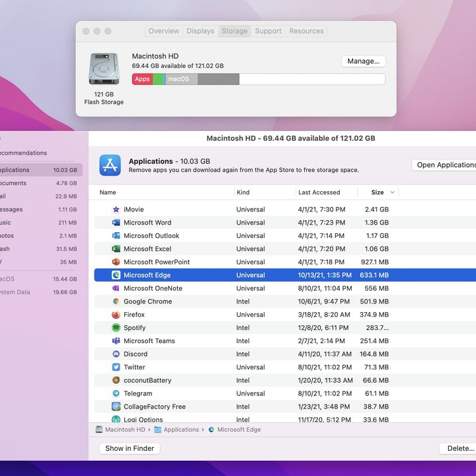This screenshot has height=476, width=476.
Task: Select Photos category showing 2.1 MB
Action: point(41,235)
